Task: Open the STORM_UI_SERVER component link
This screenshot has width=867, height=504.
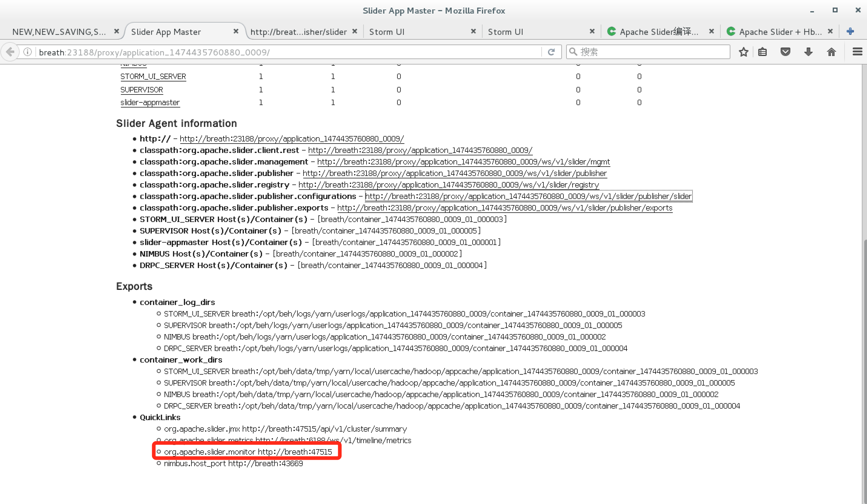Action: 153,76
